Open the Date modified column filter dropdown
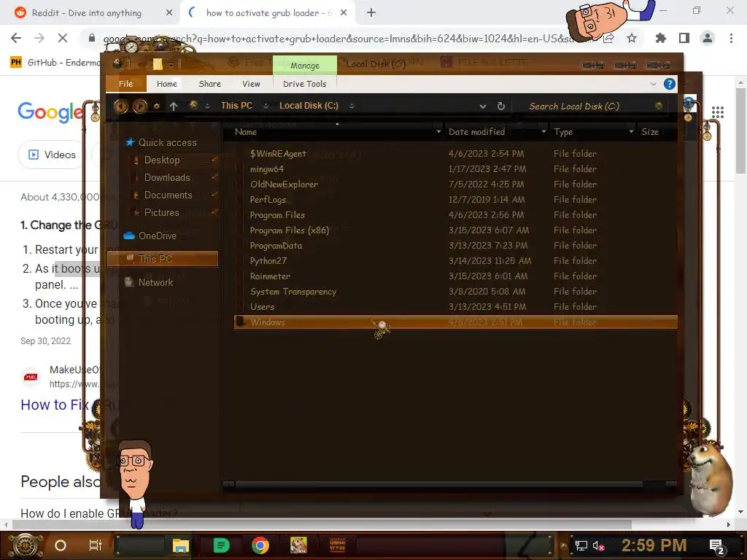Viewport: 747px width, 560px height. (x=543, y=131)
